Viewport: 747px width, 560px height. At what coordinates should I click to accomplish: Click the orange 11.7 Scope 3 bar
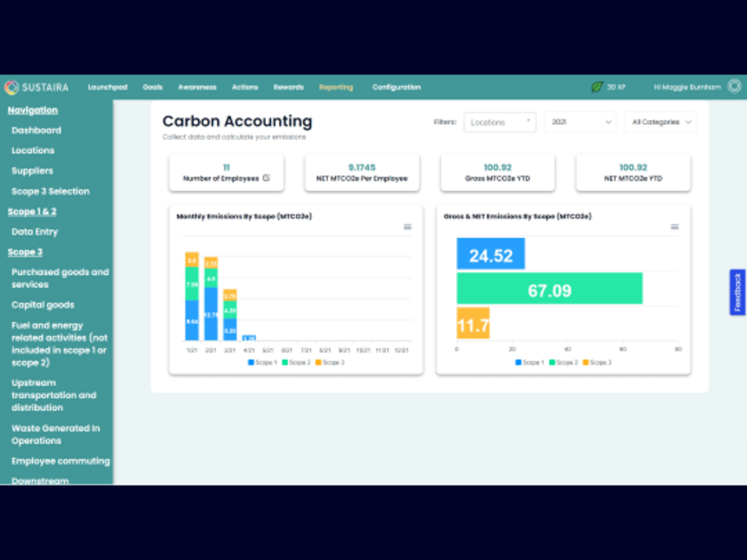pyautogui.click(x=473, y=323)
